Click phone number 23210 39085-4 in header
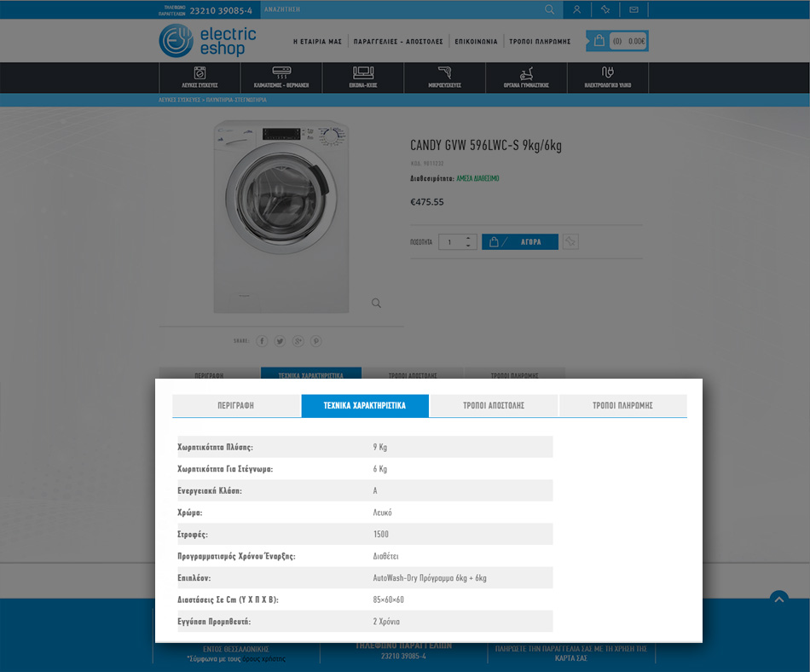 pos(221,10)
